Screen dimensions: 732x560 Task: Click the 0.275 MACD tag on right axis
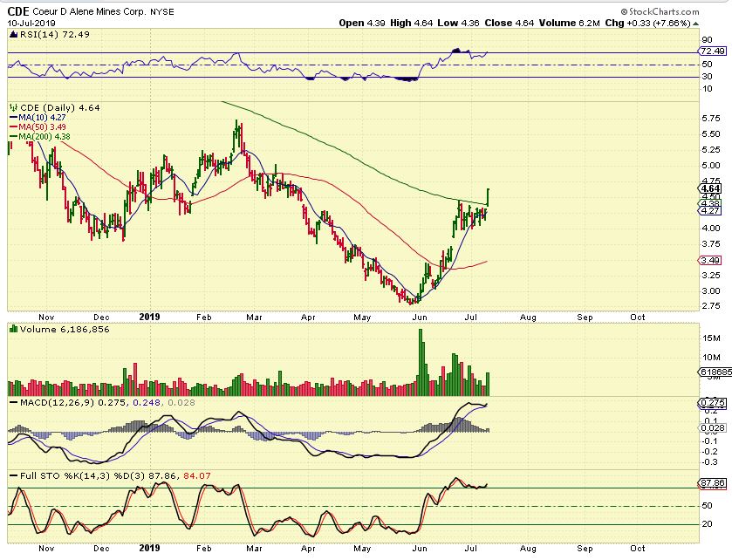tap(713, 403)
